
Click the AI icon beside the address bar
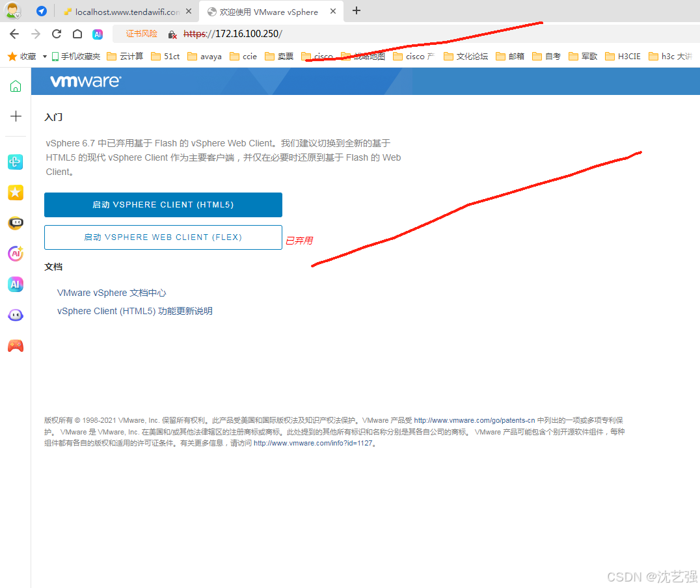pyautogui.click(x=98, y=34)
